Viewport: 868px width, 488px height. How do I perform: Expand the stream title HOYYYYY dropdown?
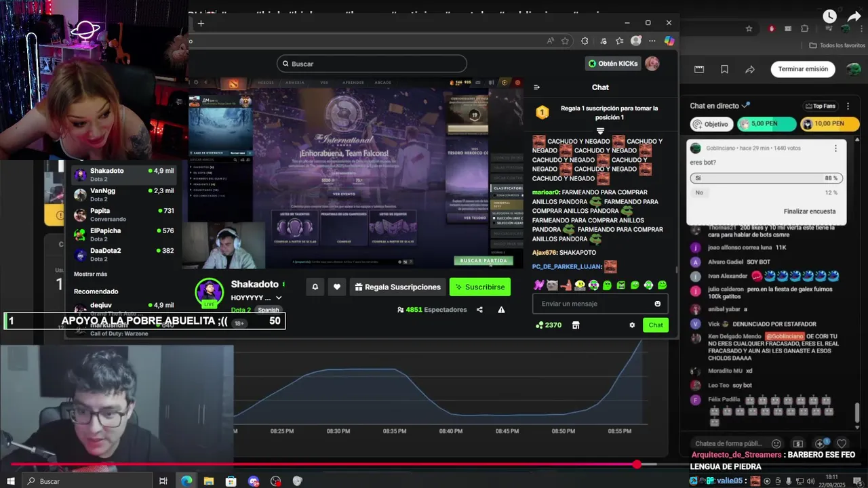coord(279,298)
